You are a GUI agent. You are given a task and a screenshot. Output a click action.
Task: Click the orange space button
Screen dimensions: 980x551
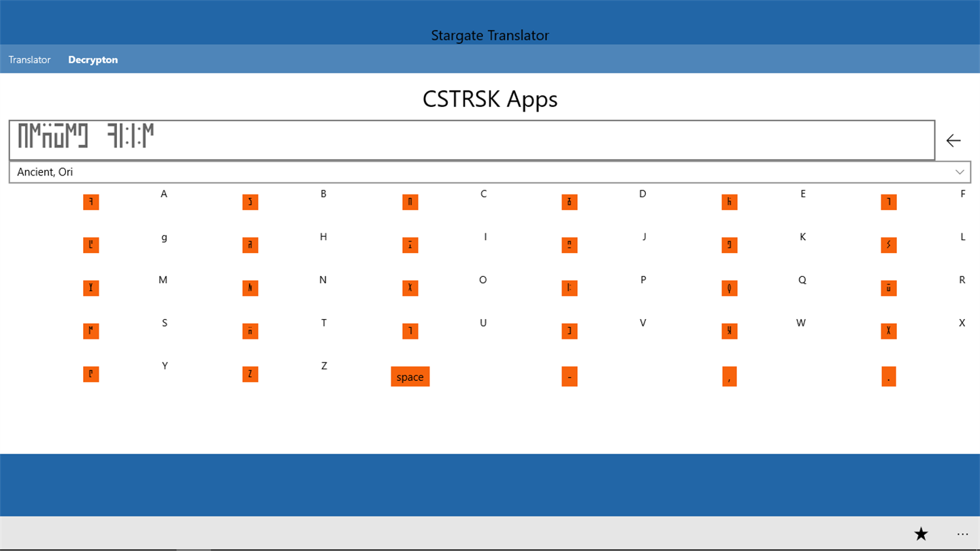(410, 376)
